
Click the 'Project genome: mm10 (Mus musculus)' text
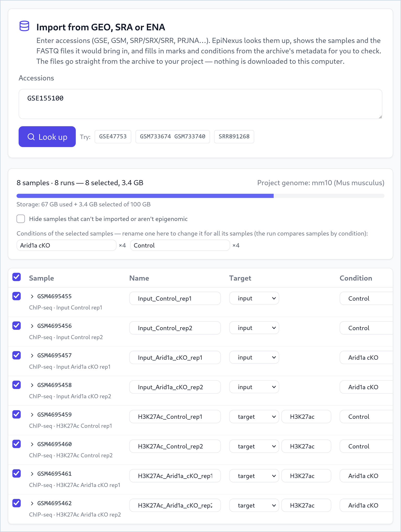pyautogui.click(x=321, y=183)
